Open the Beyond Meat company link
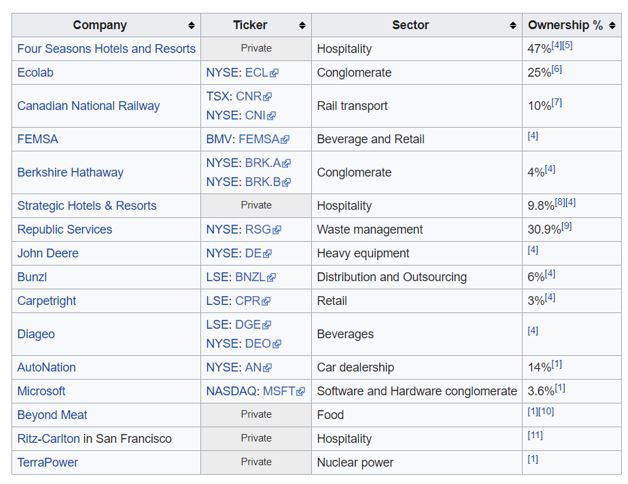Screen dimensions: 628x484 tap(52, 415)
